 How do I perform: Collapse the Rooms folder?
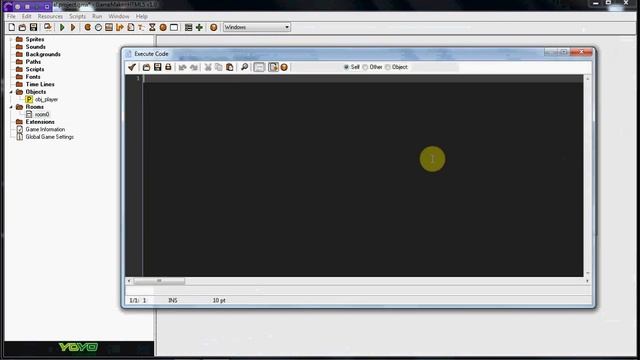point(11,107)
